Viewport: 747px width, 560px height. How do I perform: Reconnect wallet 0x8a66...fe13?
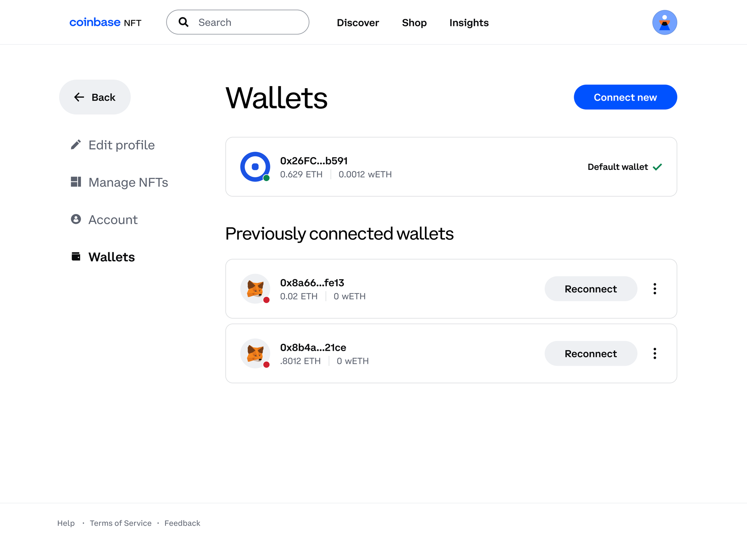click(591, 289)
